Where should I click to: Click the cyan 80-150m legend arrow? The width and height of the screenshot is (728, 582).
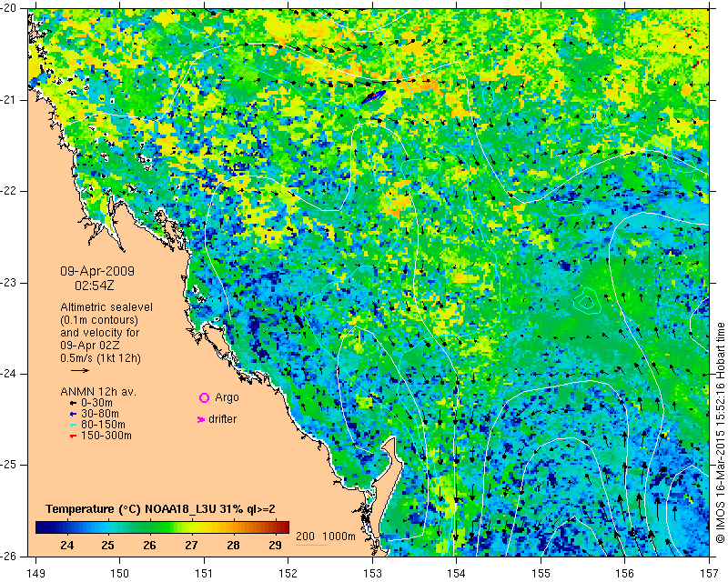73,425
